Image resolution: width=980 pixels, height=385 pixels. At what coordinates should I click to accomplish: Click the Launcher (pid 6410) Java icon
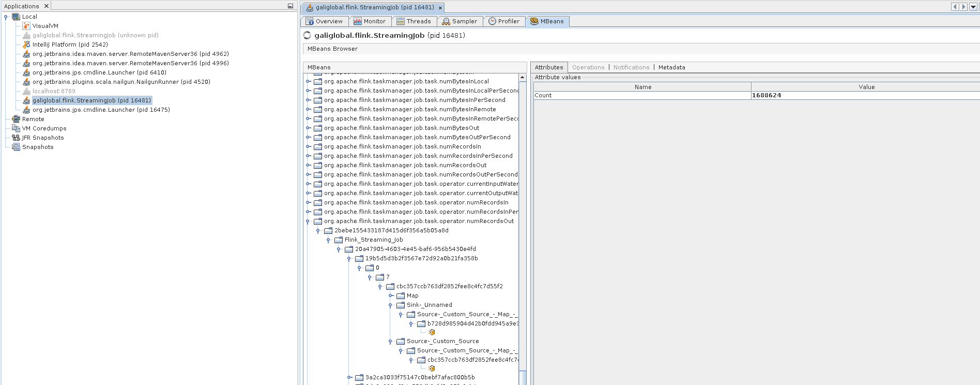click(26, 72)
